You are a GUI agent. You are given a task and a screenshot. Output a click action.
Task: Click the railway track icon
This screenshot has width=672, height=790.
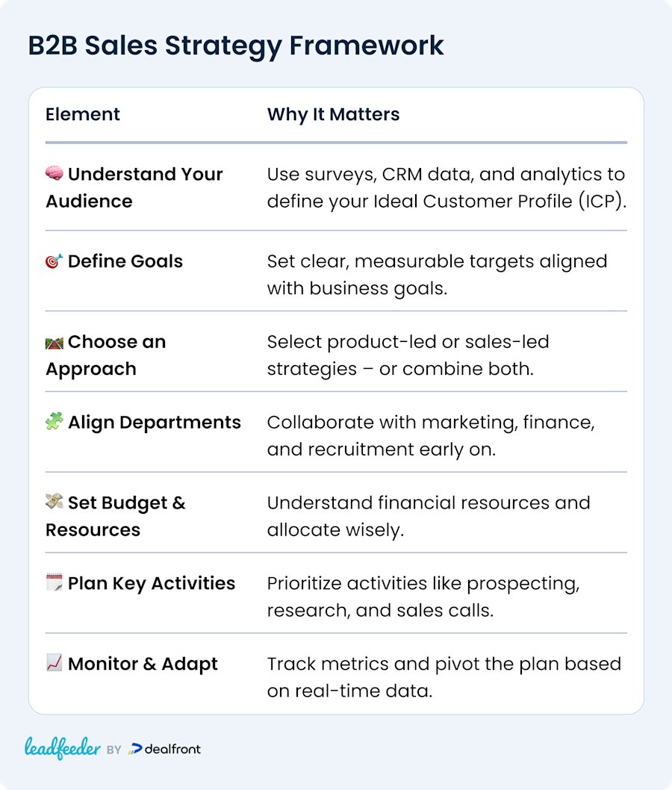pyautogui.click(x=55, y=343)
